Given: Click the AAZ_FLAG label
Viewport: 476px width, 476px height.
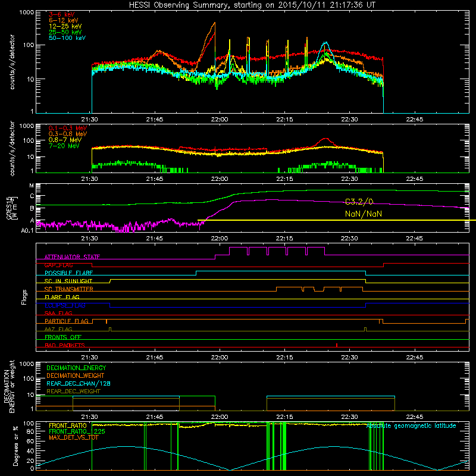Looking at the screenshot, I should [58, 329].
